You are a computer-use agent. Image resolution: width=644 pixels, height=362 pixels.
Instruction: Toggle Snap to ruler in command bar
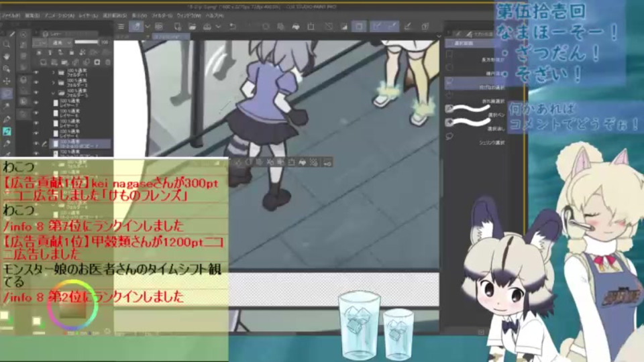click(x=376, y=27)
